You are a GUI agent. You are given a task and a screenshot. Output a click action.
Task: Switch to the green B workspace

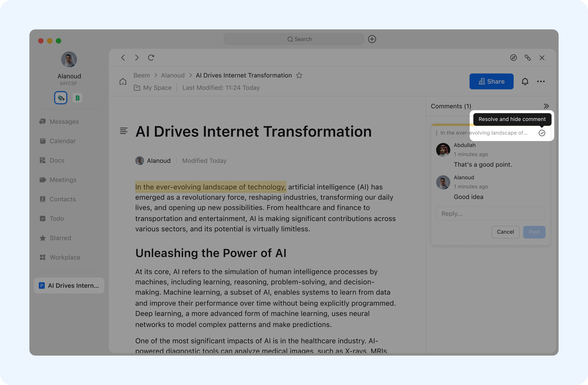(78, 98)
